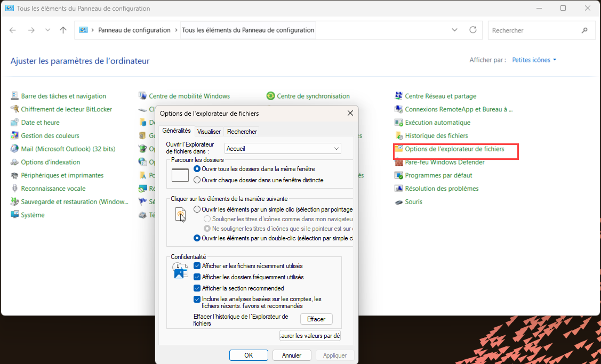Open the Programmes par défaut link

click(x=438, y=175)
